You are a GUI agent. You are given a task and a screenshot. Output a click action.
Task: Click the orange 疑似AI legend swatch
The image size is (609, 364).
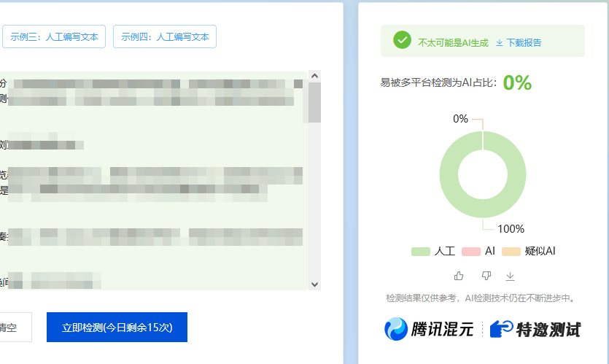point(511,252)
